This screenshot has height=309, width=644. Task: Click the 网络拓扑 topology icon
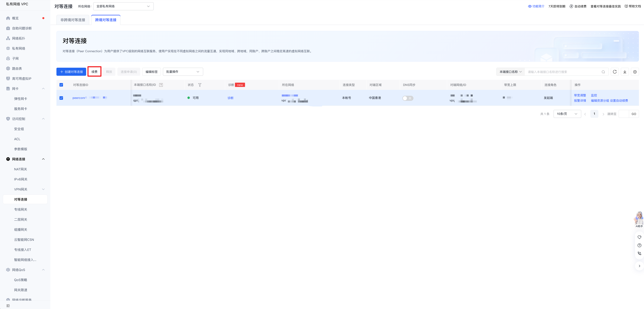(8, 38)
